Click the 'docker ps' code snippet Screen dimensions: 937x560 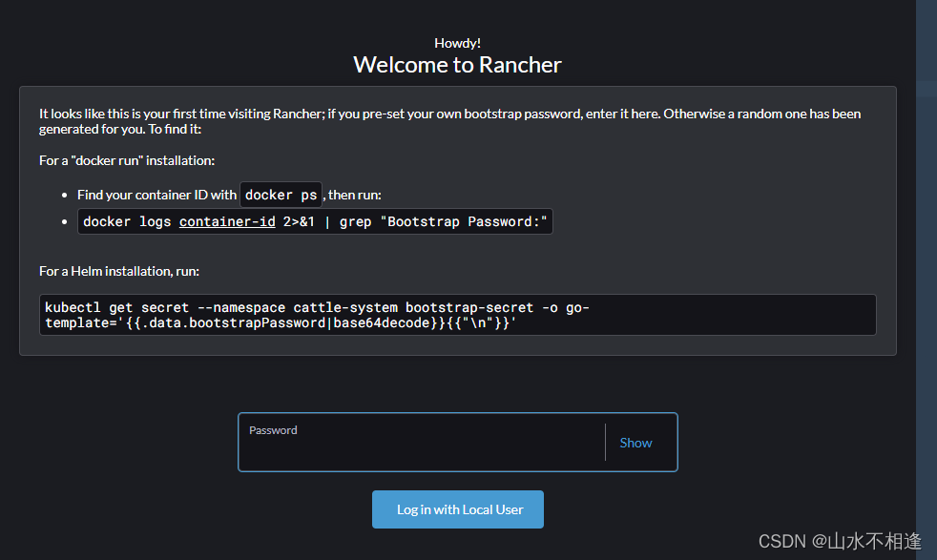point(281,195)
